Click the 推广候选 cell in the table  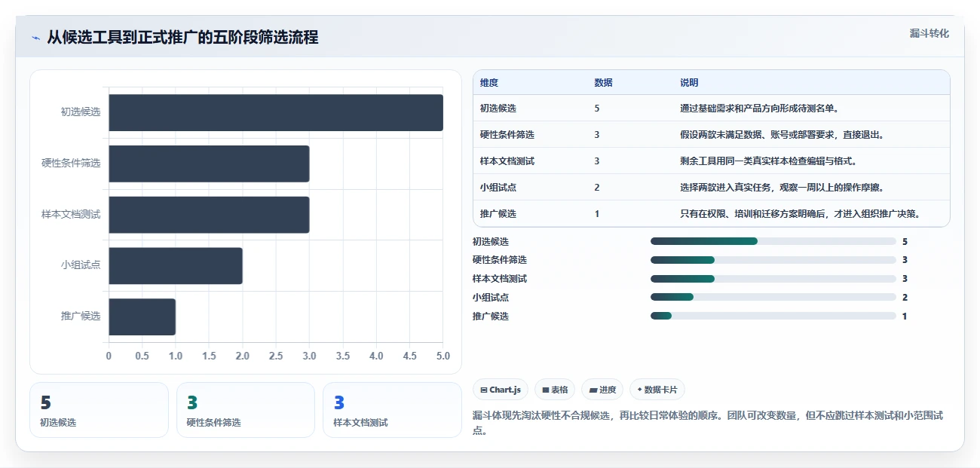[x=498, y=214]
